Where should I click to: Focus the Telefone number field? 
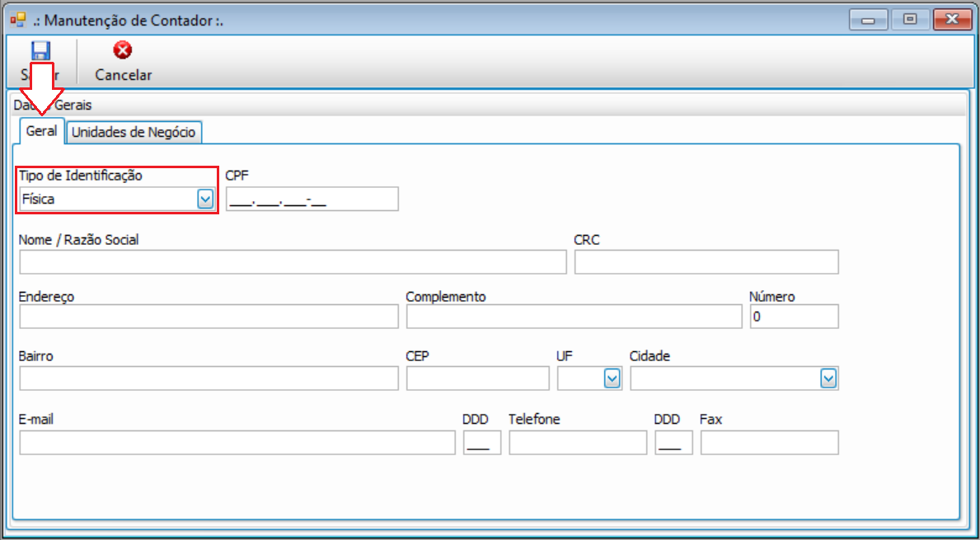(578, 443)
